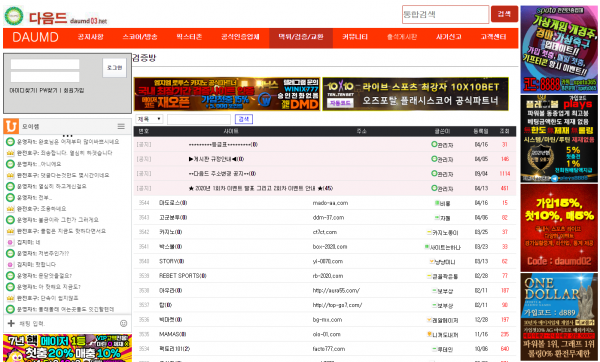Viewport: 600px width, 362px height.
Task: Open the ONE DOLLAR side banner
Action: tap(559, 317)
